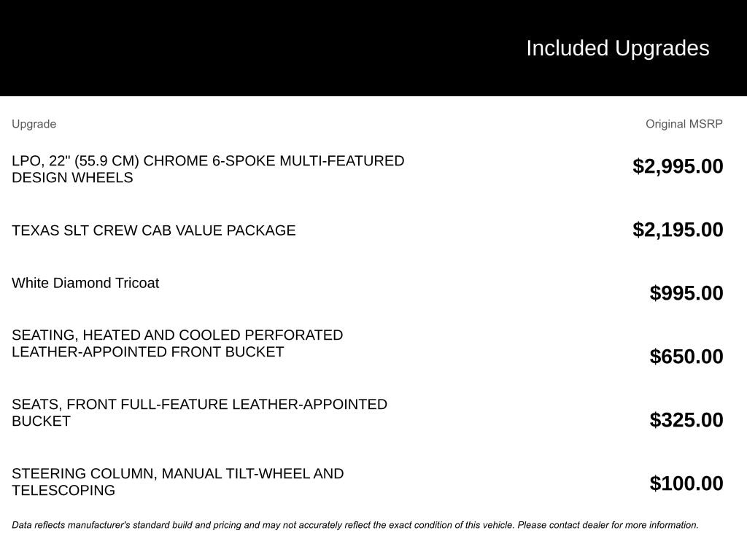Image resolution: width=747 pixels, height=560 pixels.
Task: Click the "Data reflects manufacturer's standard build" disclaimer
Action: [x=219, y=525]
